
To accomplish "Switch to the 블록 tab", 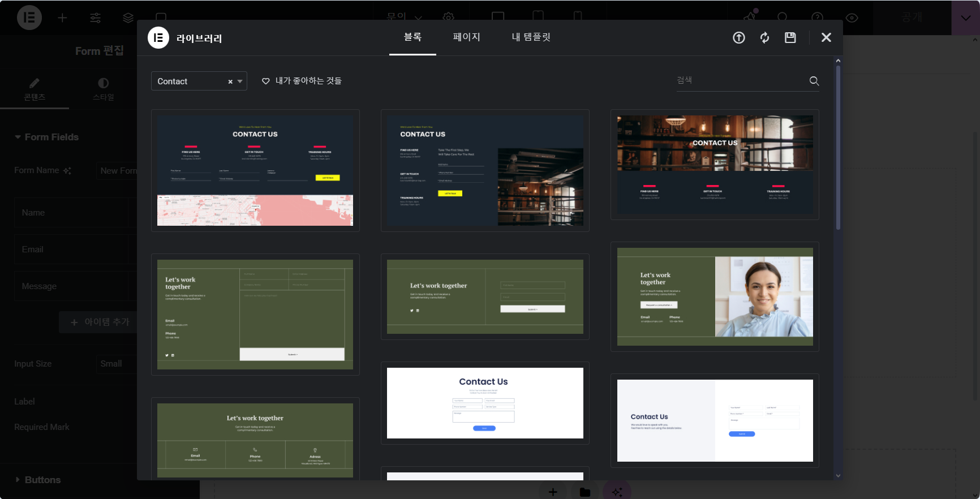I will pyautogui.click(x=412, y=37).
